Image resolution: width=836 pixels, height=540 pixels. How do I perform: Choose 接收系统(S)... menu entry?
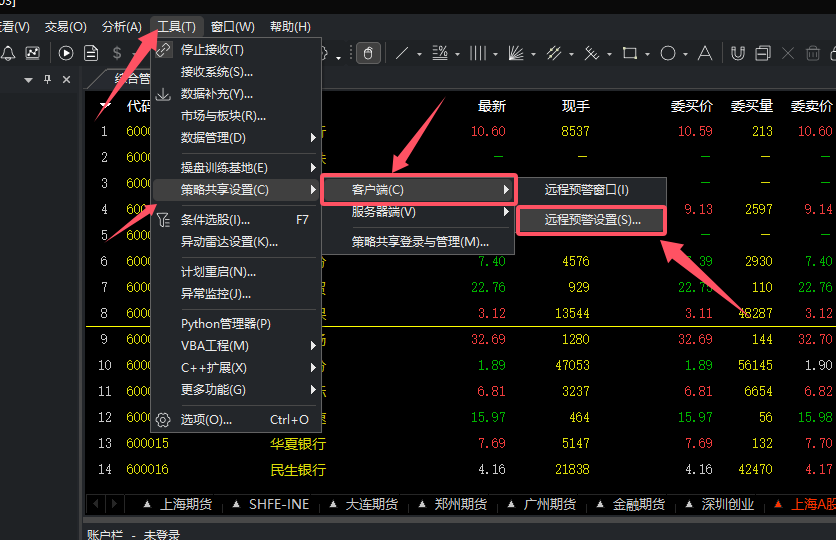(x=237, y=71)
